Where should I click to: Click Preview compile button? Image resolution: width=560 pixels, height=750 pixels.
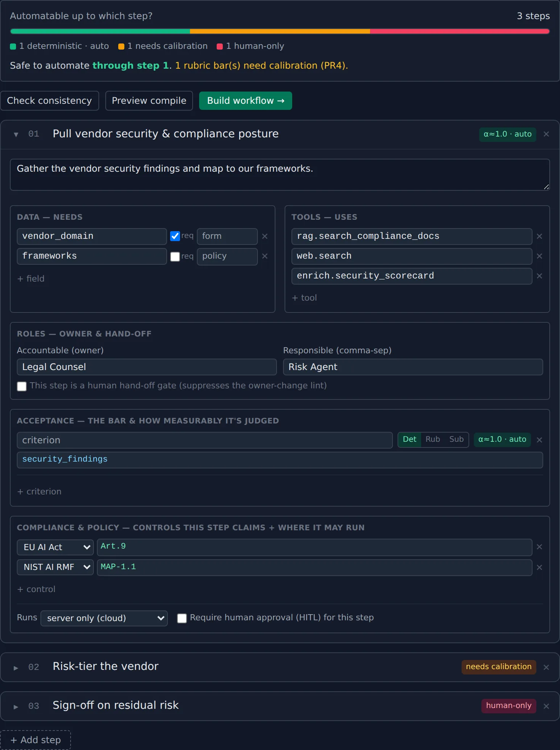149,101
